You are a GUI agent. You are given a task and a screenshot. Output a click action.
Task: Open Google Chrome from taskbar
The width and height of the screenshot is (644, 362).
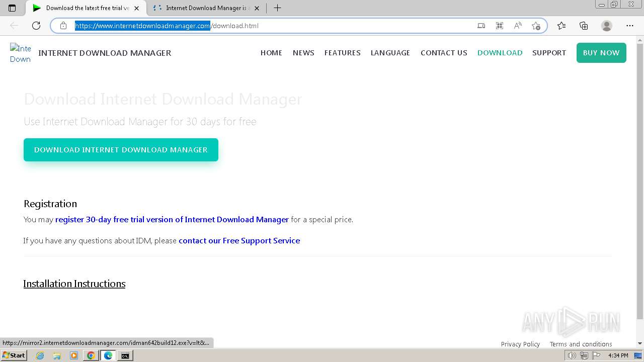point(91,355)
